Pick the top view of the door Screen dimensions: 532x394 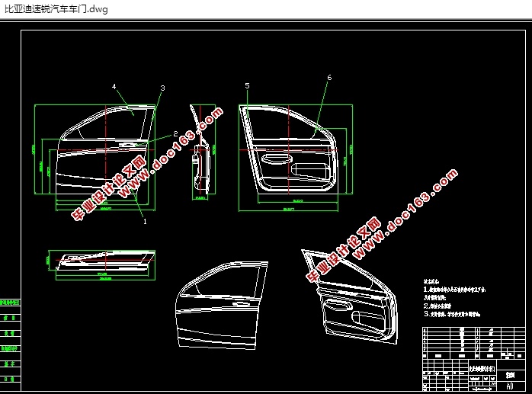pyautogui.click(x=105, y=261)
